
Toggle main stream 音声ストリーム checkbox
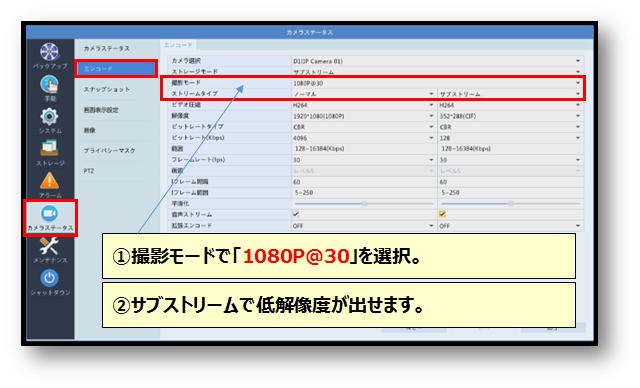pyautogui.click(x=296, y=214)
